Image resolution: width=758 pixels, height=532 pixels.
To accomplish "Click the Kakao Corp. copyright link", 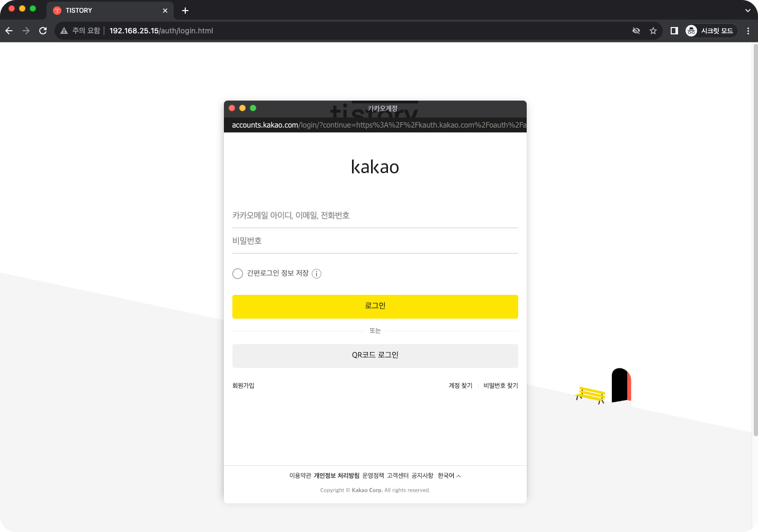I will pyautogui.click(x=367, y=490).
